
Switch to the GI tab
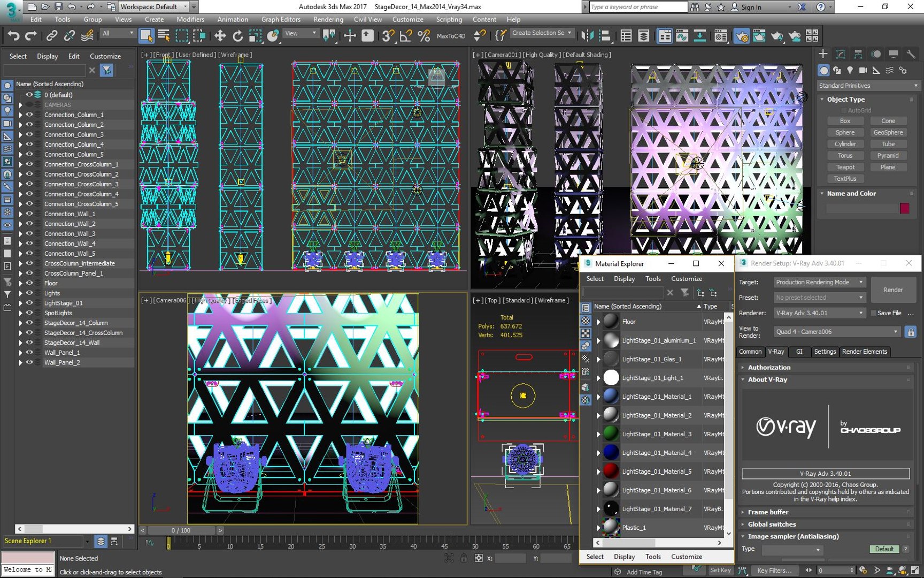coord(799,352)
